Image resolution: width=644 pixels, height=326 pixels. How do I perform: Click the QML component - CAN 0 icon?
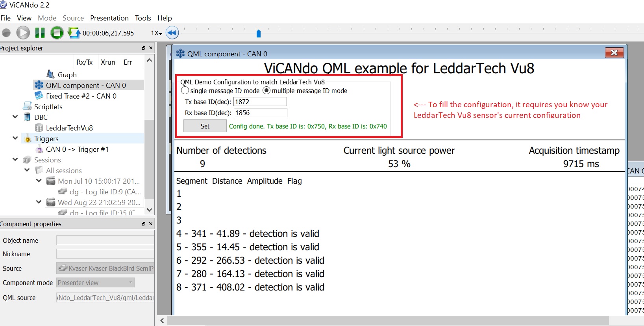coord(39,85)
